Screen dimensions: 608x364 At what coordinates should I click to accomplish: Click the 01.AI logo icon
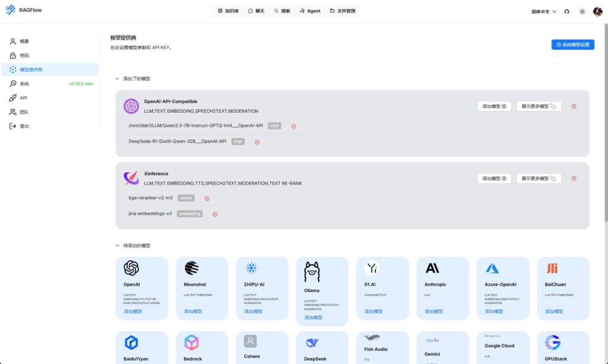click(372, 268)
